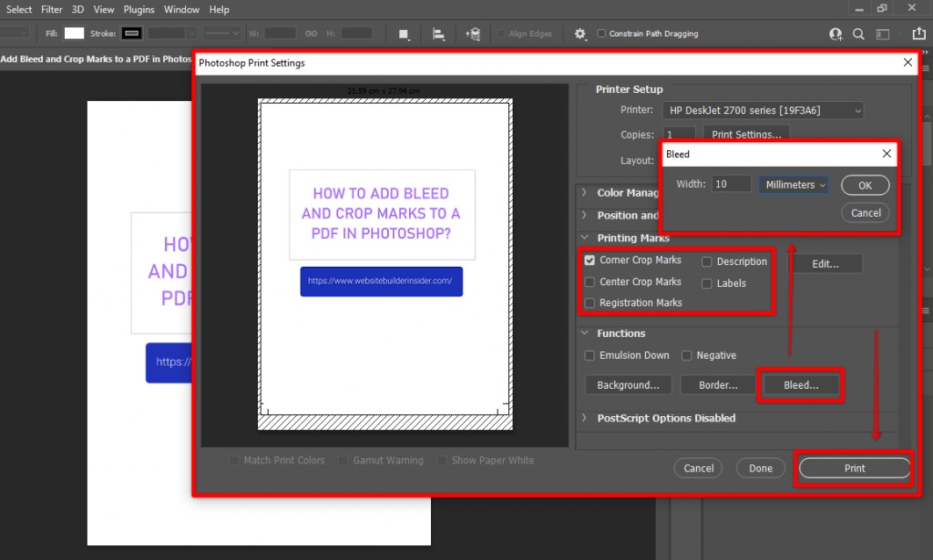Click the link width and height icon

tap(311, 34)
